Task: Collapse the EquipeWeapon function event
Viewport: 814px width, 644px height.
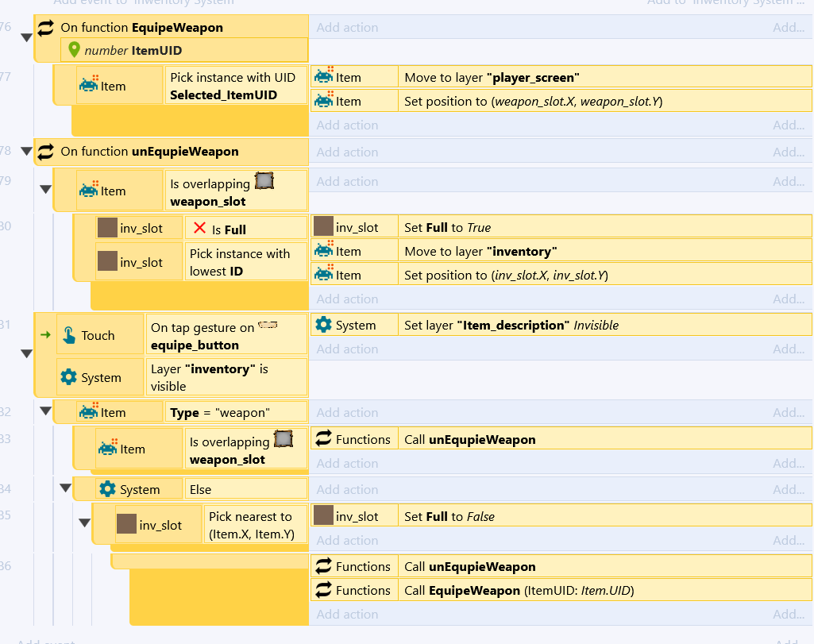Action: [x=26, y=37]
